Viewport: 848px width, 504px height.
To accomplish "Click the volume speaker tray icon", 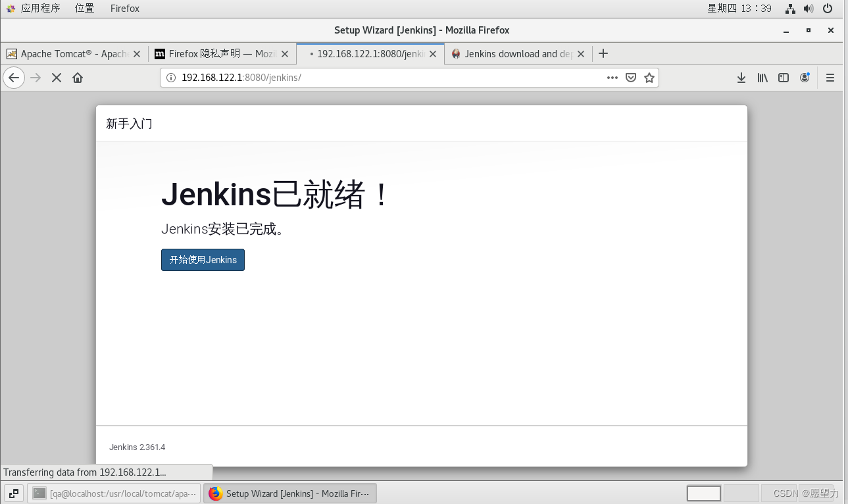I will pyautogui.click(x=809, y=9).
